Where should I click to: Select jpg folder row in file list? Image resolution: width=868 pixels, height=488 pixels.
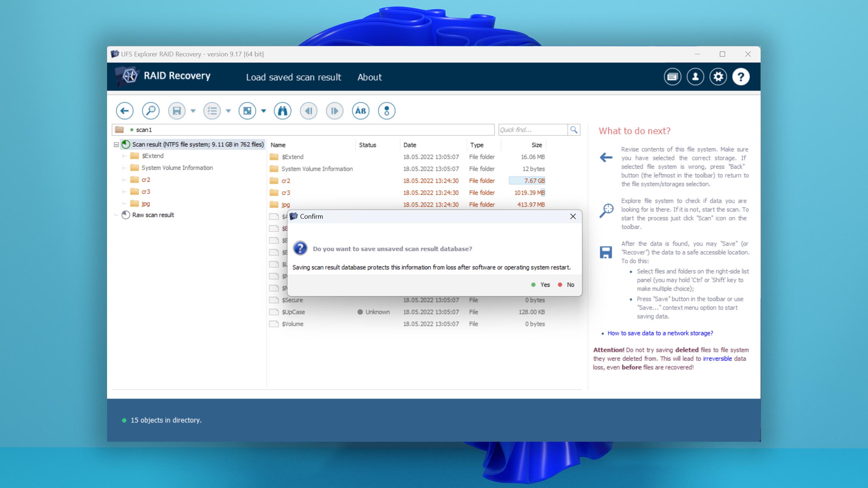[x=407, y=205]
